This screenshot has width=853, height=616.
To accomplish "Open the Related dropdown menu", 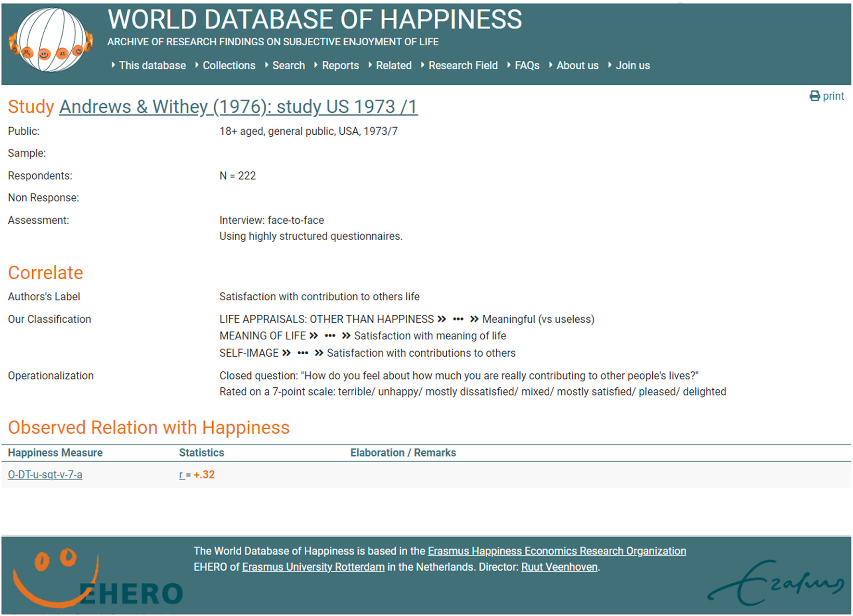I will click(x=393, y=65).
